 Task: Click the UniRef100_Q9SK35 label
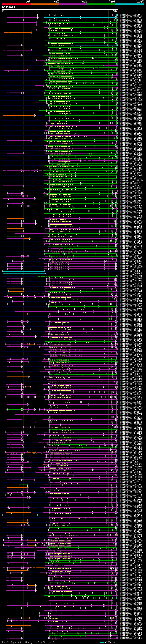(x=131, y=103)
